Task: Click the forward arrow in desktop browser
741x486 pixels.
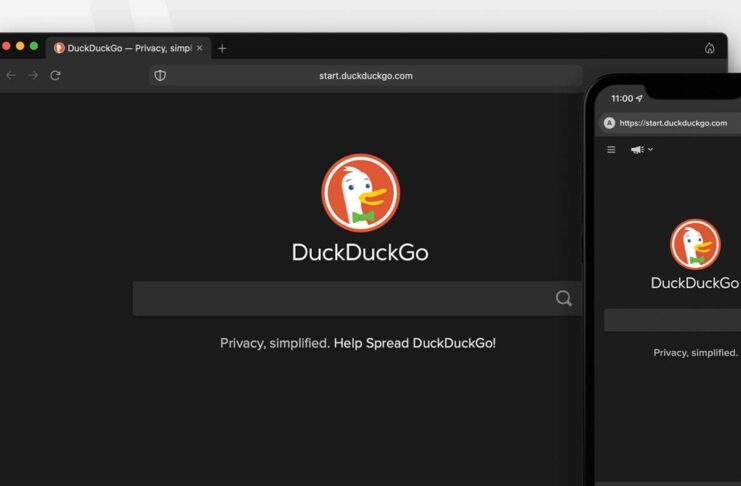Action: pos(33,75)
